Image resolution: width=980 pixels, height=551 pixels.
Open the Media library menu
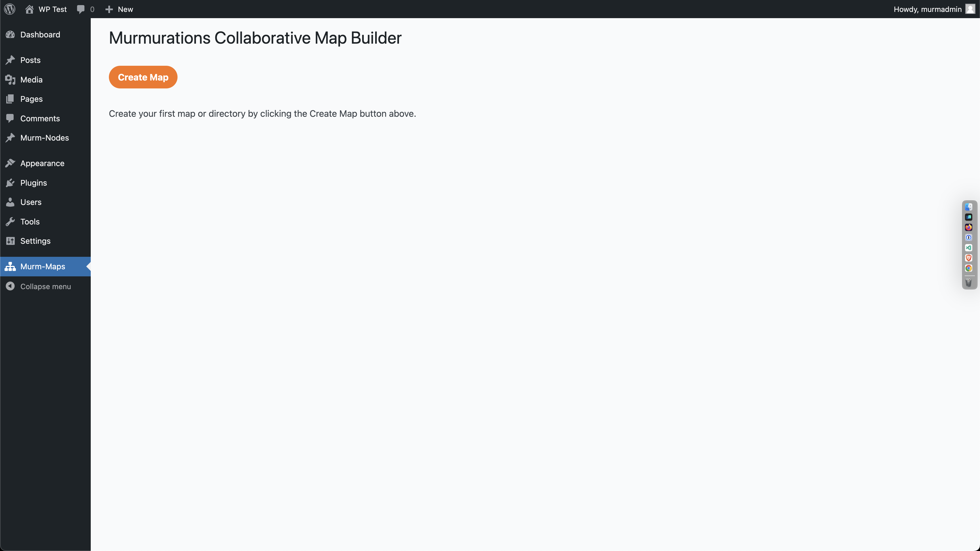[x=31, y=80]
